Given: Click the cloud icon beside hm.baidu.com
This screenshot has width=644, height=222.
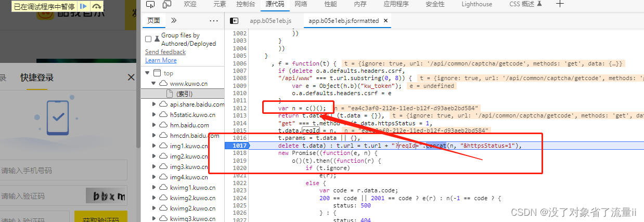Looking at the screenshot, I should pyautogui.click(x=163, y=125).
